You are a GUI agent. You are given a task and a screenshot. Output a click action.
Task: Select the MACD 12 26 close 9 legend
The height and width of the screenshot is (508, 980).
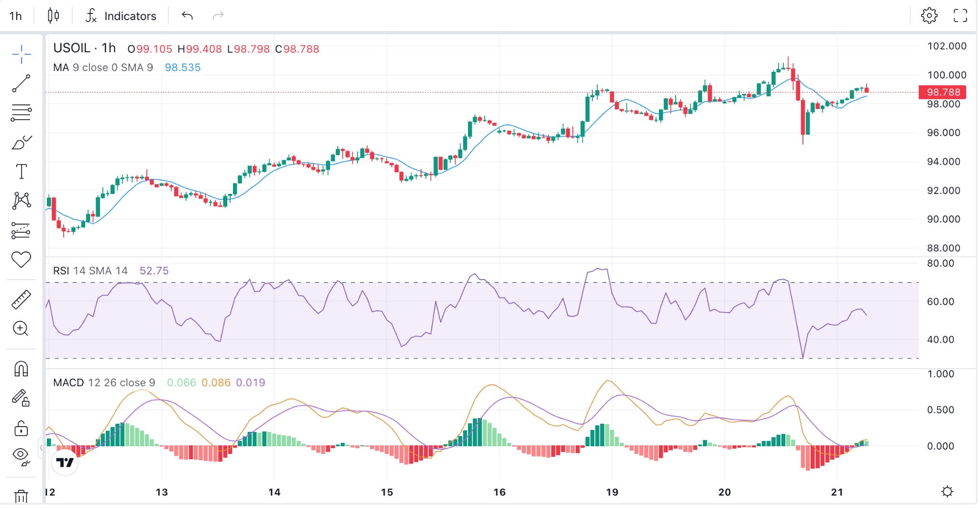coord(104,383)
